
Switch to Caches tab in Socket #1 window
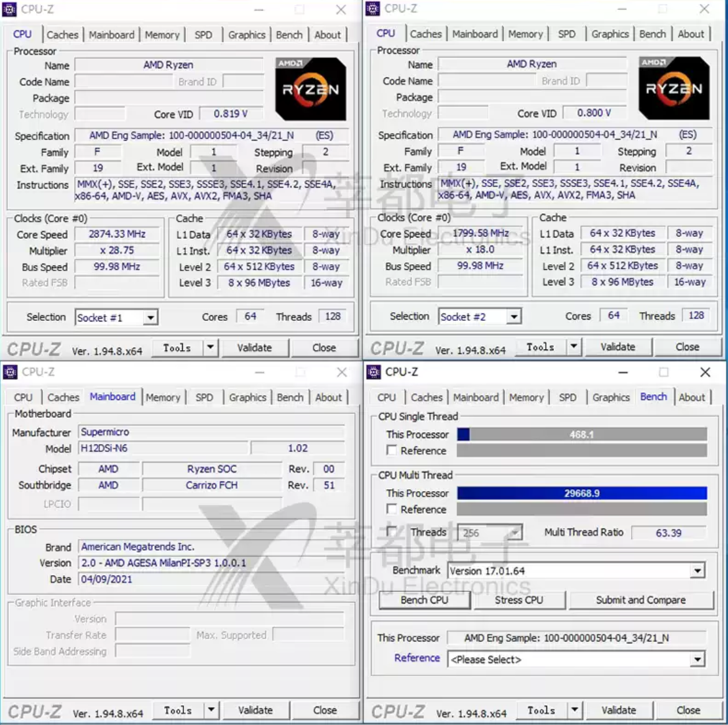62,35
